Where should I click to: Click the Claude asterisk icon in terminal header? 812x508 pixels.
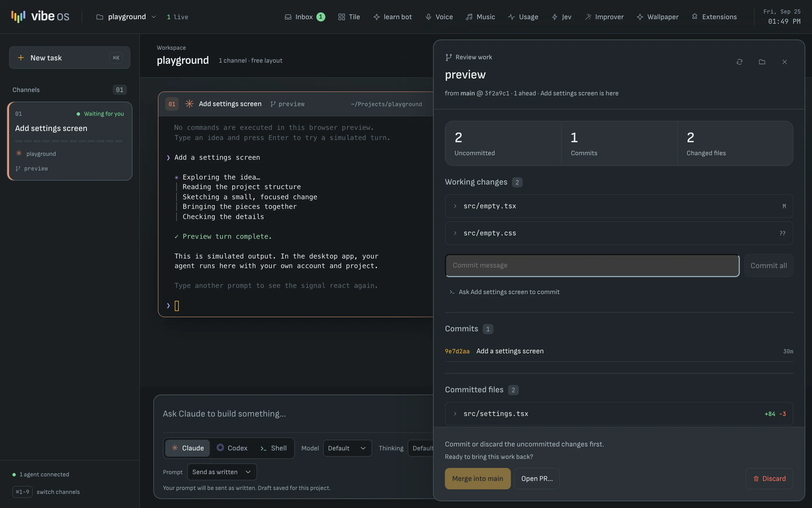(189, 104)
